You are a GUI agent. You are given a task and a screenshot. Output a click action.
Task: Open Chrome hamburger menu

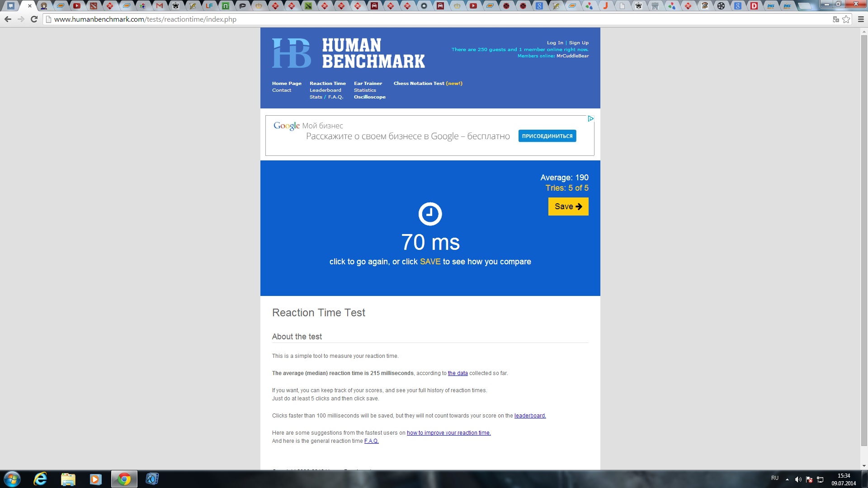point(861,19)
